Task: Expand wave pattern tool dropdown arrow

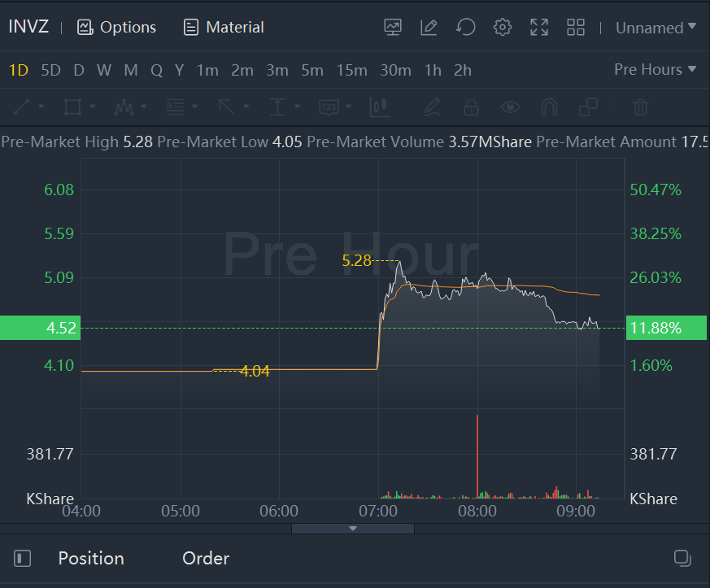Action: (143, 107)
